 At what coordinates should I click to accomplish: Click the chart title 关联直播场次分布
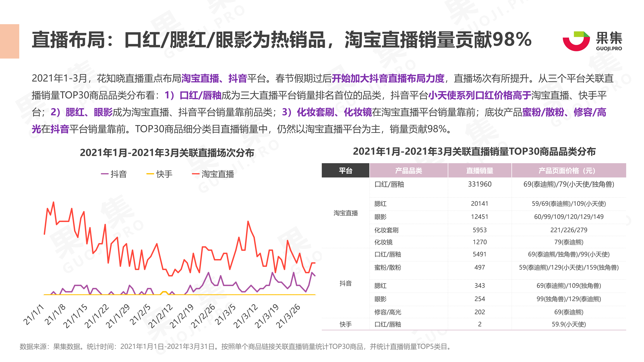(x=167, y=152)
